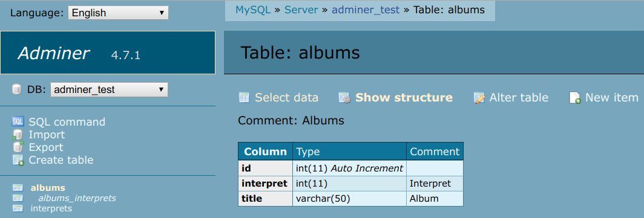
Task: Go to Server in breadcrumb
Action: pyautogui.click(x=301, y=10)
